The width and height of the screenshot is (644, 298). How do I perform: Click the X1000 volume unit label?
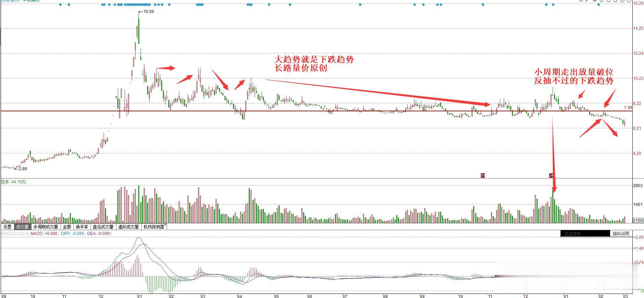tap(638, 220)
